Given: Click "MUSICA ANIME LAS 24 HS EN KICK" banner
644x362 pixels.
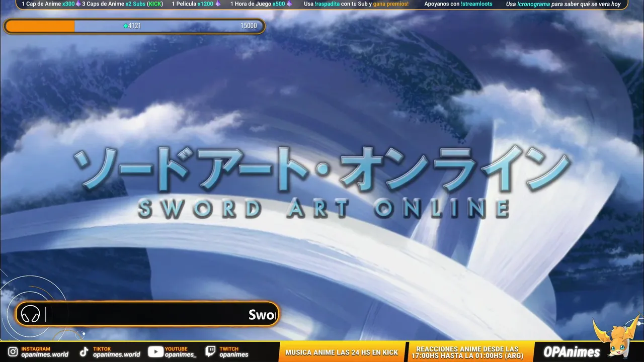Looking at the screenshot, I should [x=342, y=352].
